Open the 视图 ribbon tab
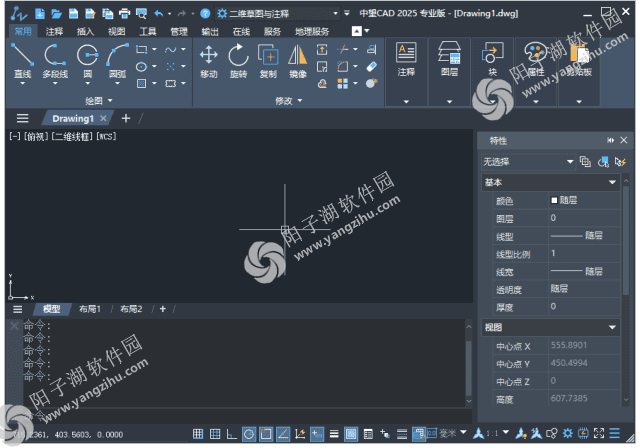The width and height of the screenshot is (640, 448). coord(116,31)
